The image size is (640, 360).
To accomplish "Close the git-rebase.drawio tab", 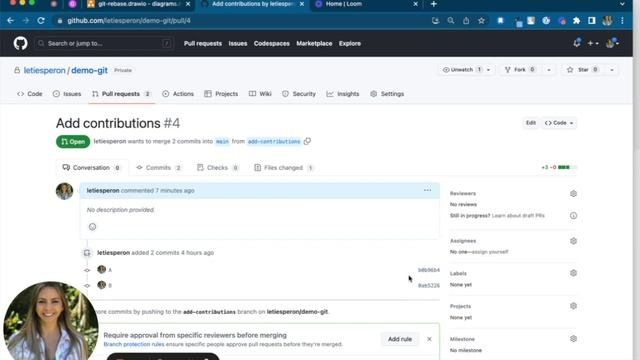I will (188, 4).
